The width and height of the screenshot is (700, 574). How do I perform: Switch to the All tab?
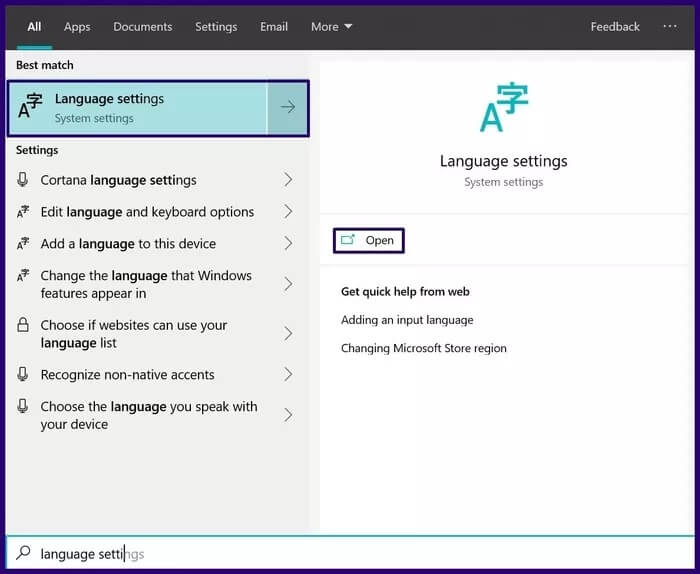point(34,27)
